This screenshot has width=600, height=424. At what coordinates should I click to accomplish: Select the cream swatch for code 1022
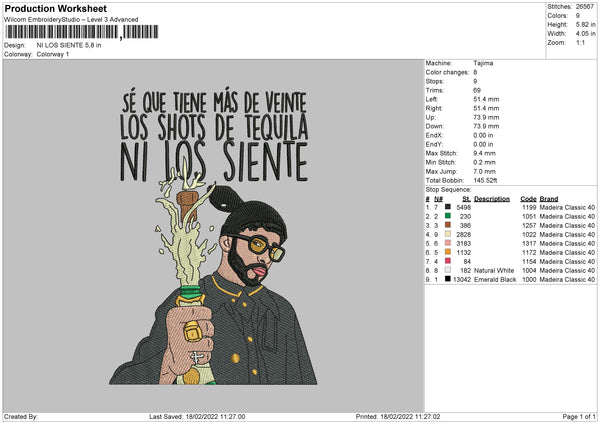click(448, 234)
